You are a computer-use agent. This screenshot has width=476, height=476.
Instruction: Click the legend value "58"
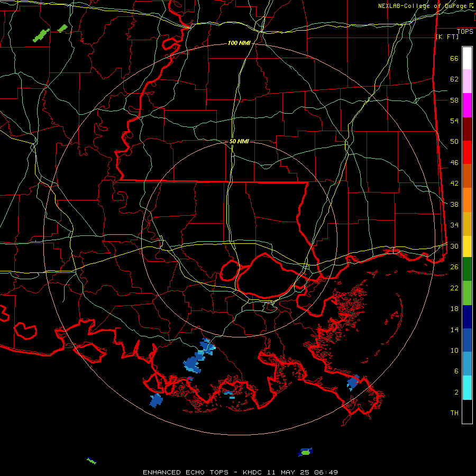tap(454, 100)
